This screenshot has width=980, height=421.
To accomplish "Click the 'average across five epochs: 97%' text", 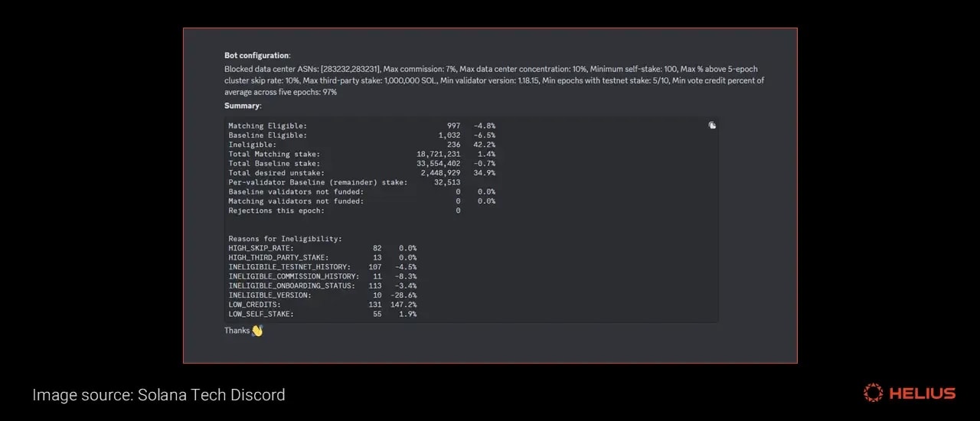I will pyautogui.click(x=280, y=92).
